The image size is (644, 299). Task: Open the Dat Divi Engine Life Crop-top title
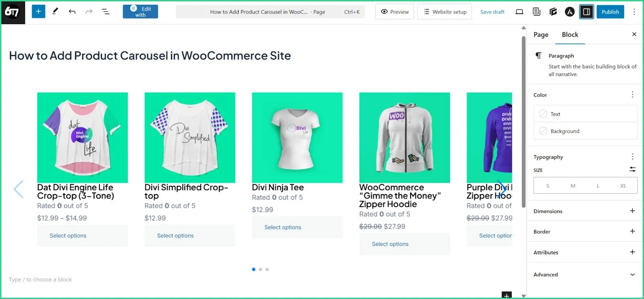pos(76,191)
